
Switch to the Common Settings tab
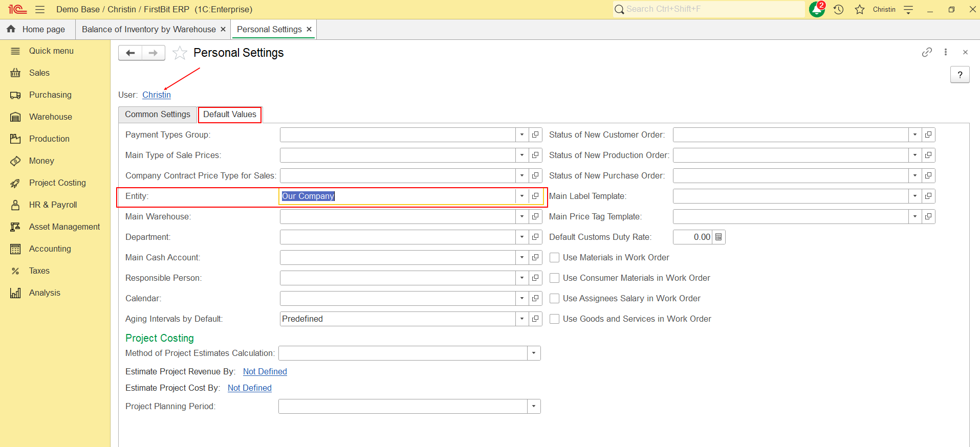click(x=158, y=115)
